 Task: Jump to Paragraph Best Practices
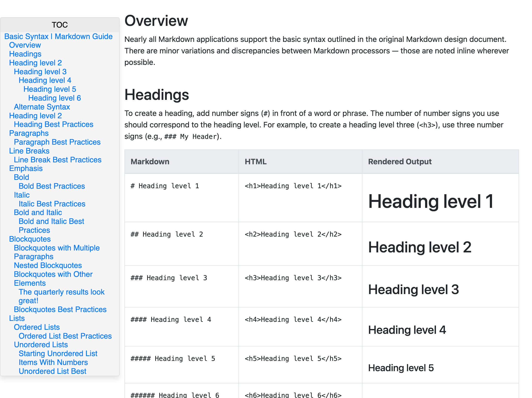click(x=57, y=142)
